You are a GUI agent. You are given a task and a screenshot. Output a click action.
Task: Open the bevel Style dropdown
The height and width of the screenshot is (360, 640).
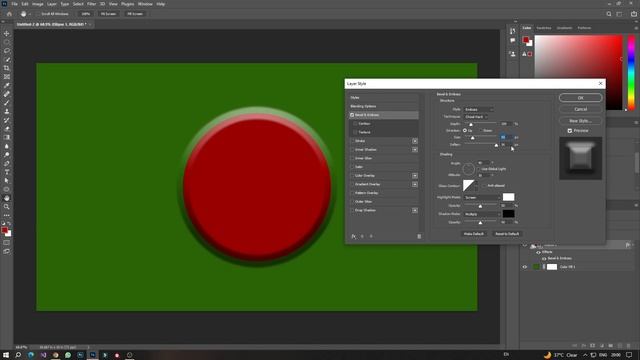coord(479,109)
